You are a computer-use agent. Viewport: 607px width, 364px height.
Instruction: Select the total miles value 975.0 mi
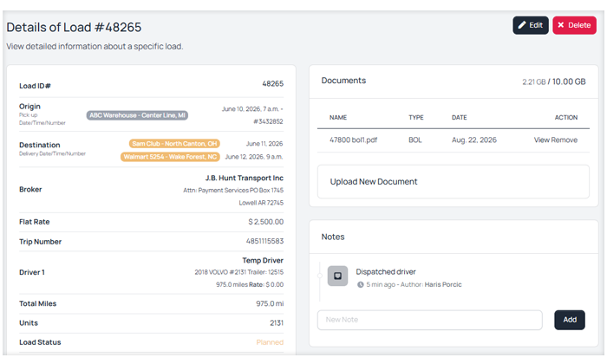pos(270,303)
